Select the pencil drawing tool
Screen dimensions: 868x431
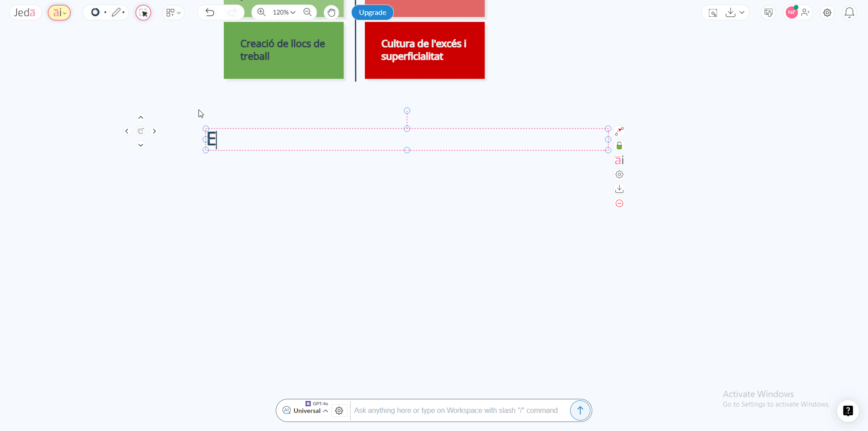click(117, 13)
